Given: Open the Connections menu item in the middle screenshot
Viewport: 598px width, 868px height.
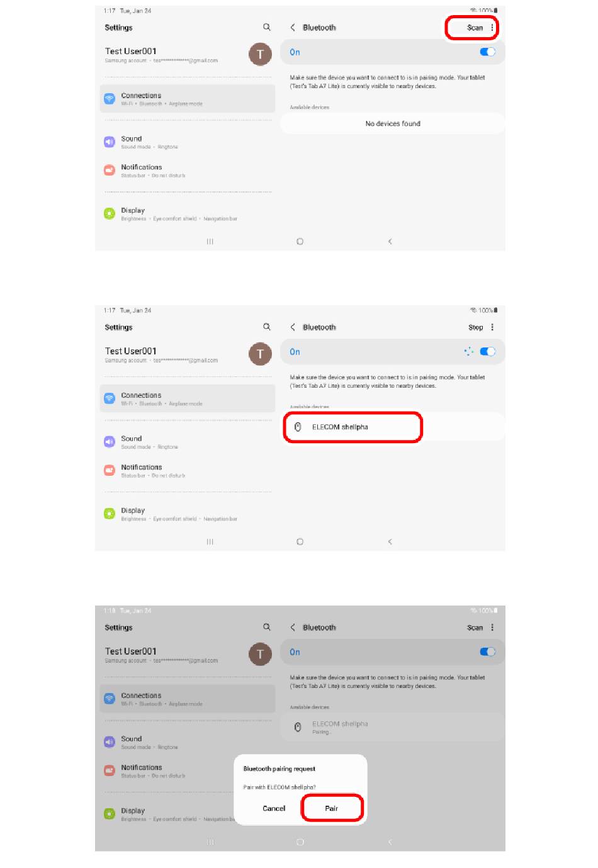Looking at the screenshot, I should [188, 398].
